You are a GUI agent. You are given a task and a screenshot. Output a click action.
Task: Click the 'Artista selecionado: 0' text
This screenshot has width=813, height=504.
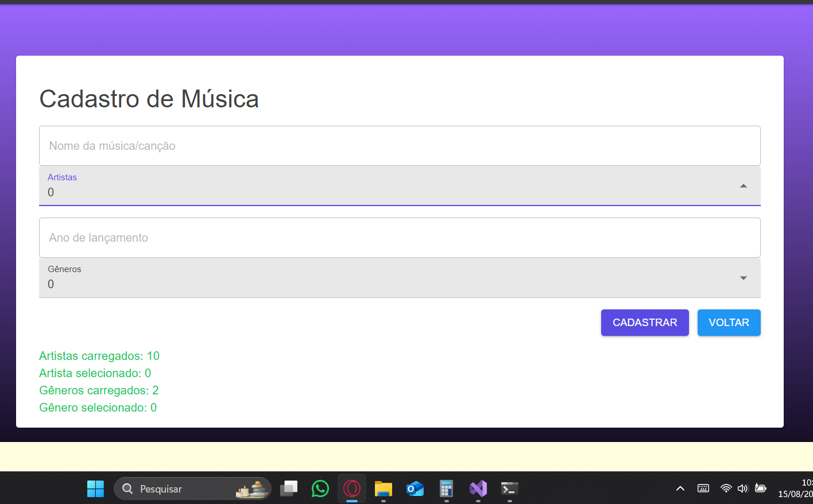point(95,373)
